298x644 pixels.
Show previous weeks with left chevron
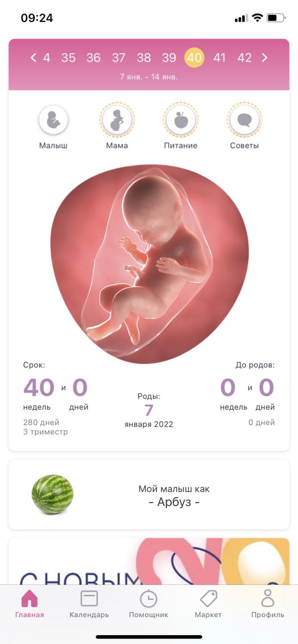(x=33, y=58)
